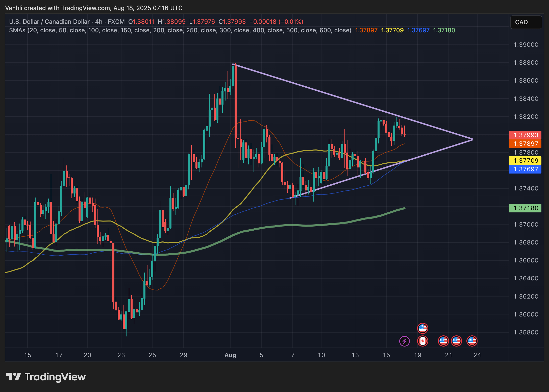The image size is (549, 392).
Task: Click the close value C1.37993 in the legend
Action: coord(232,22)
